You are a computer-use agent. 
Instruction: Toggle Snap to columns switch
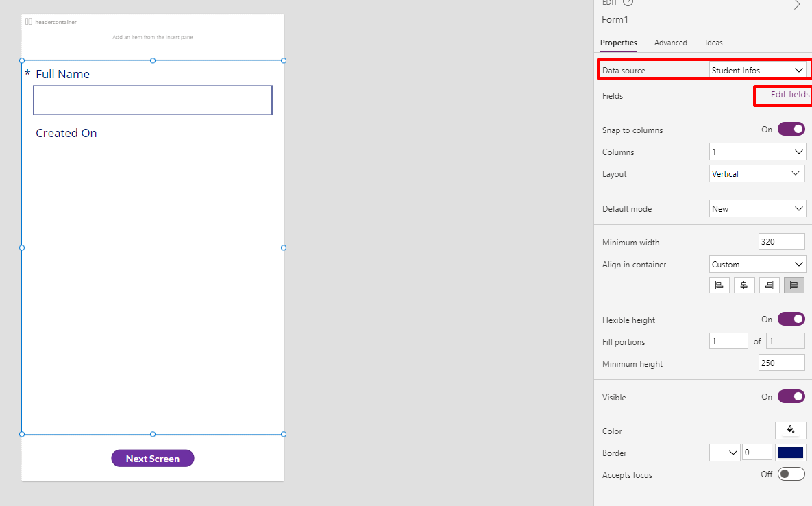pos(791,129)
